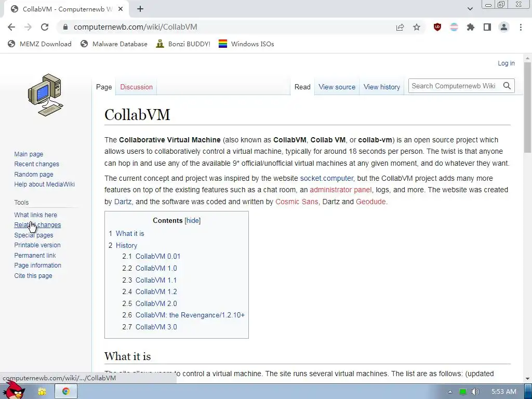Click the wiki search magnifier icon

pos(507,86)
